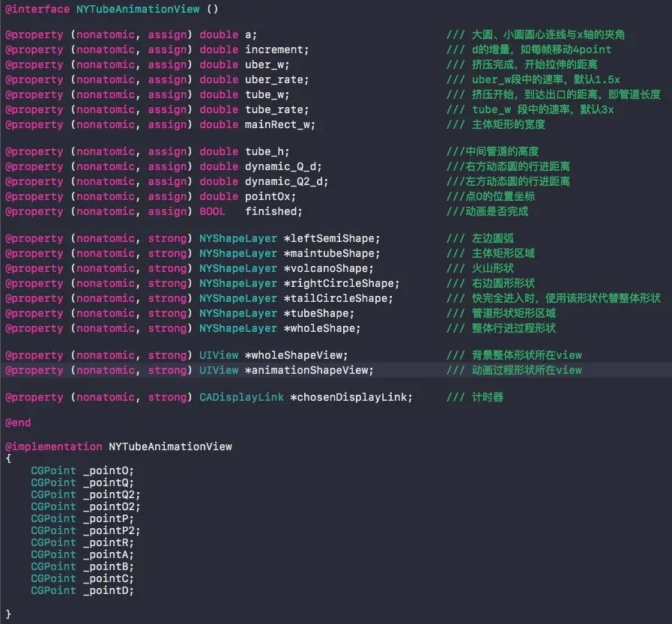Click property name 'dynamic_Q2_d'
This screenshot has width=672, height=624.
(284, 182)
